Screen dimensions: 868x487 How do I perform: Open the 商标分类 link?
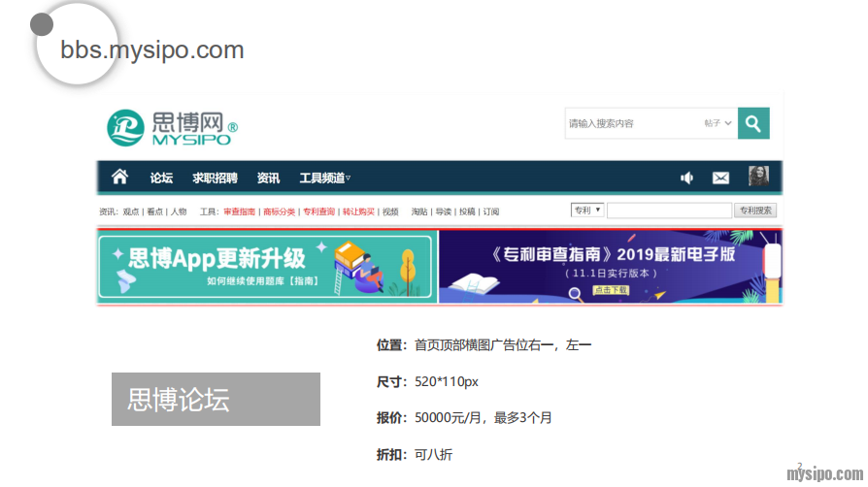pos(279,211)
